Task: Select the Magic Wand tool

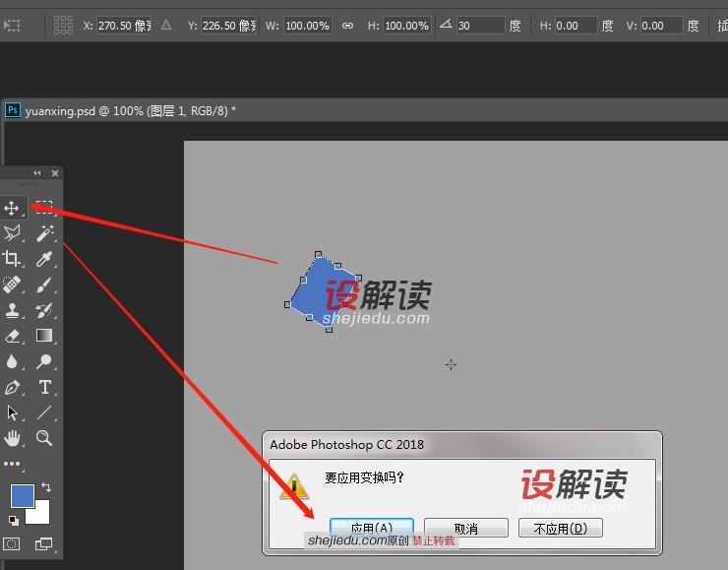Action: pyautogui.click(x=44, y=232)
